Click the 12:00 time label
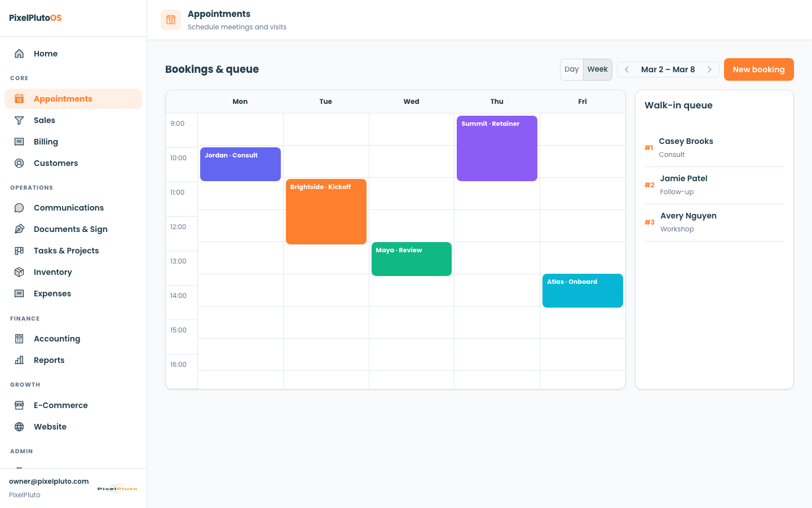The image size is (812, 508). [178, 227]
